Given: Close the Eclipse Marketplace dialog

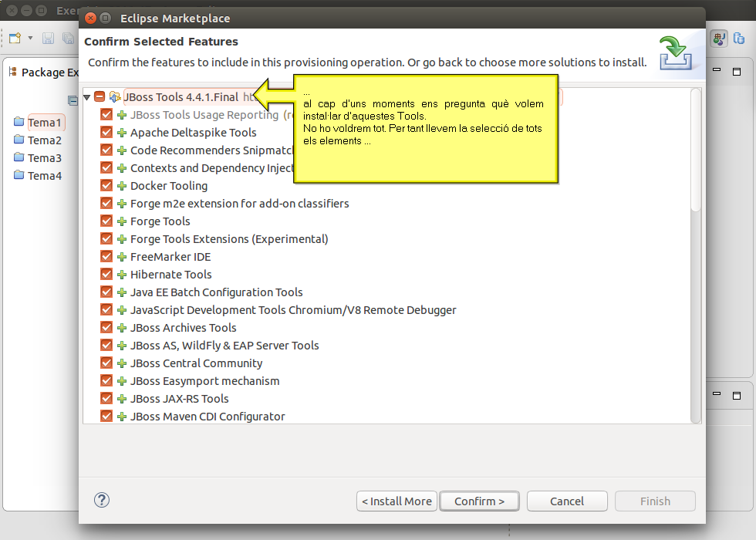Looking at the screenshot, I should [91, 19].
